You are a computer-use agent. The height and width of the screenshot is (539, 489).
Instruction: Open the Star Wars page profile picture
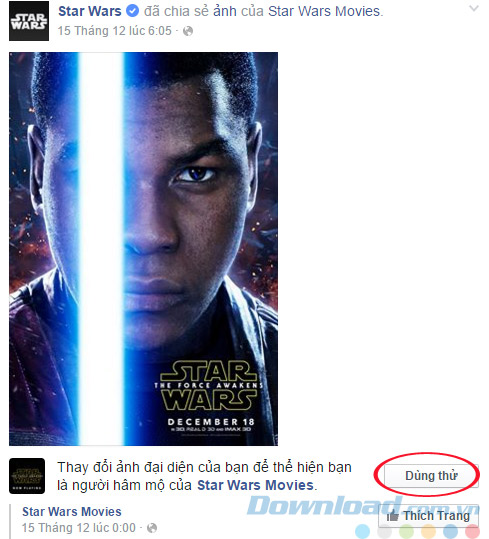pos(29,21)
